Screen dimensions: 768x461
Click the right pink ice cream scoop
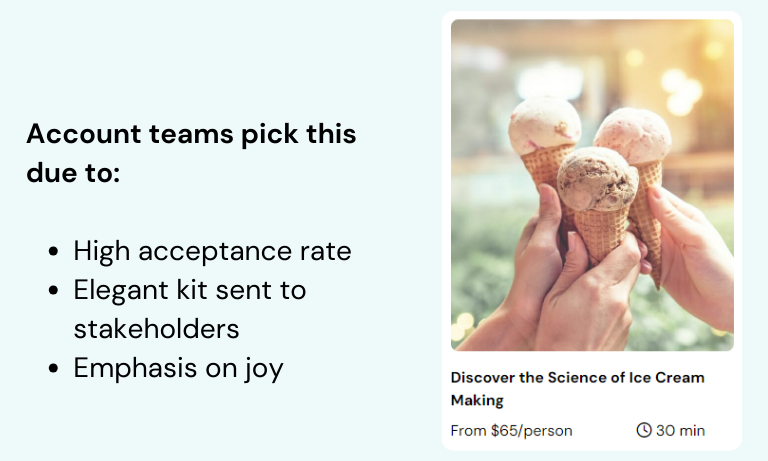tap(632, 136)
